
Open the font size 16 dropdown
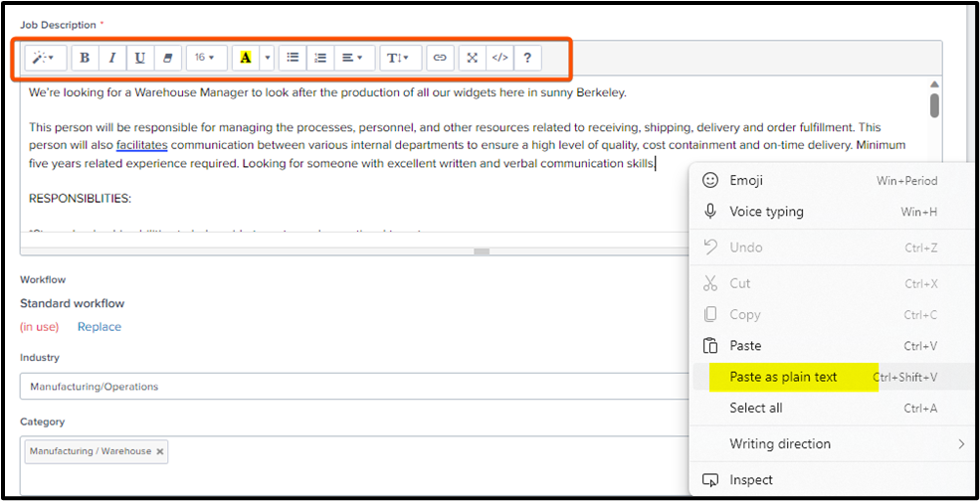tap(205, 58)
